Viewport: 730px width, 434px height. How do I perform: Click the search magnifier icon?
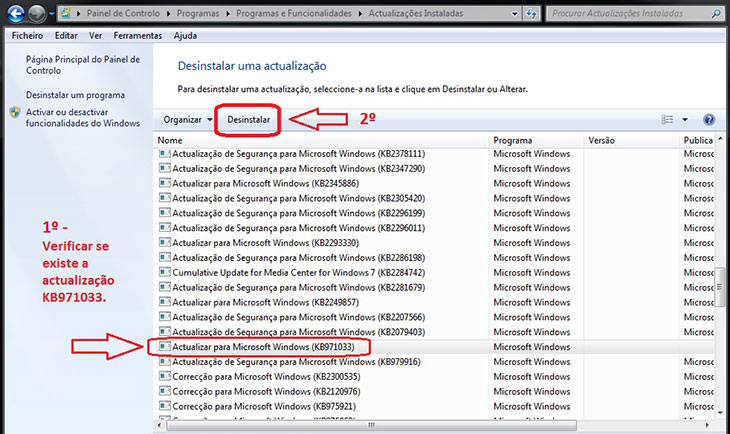click(x=716, y=14)
